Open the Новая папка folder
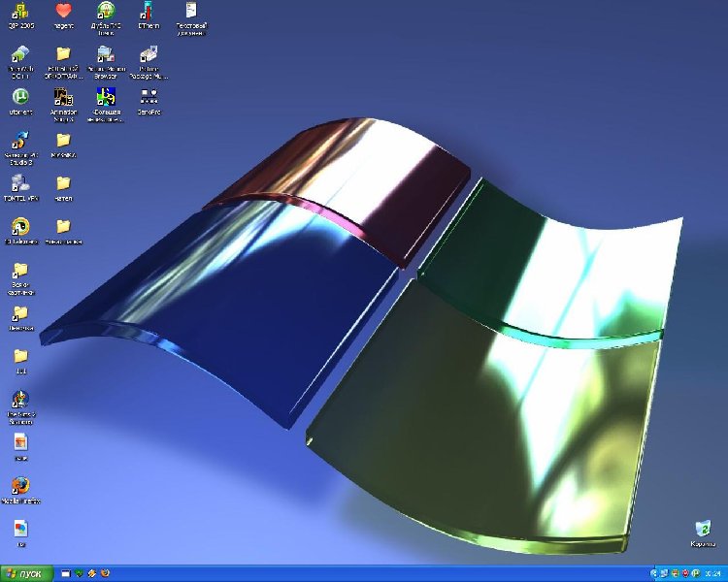 pos(64,231)
